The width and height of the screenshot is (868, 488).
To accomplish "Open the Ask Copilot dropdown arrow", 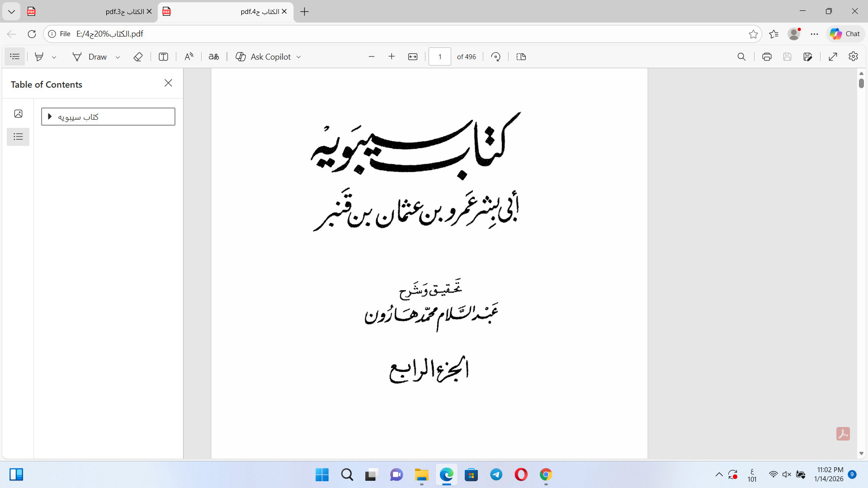I will (x=298, y=57).
